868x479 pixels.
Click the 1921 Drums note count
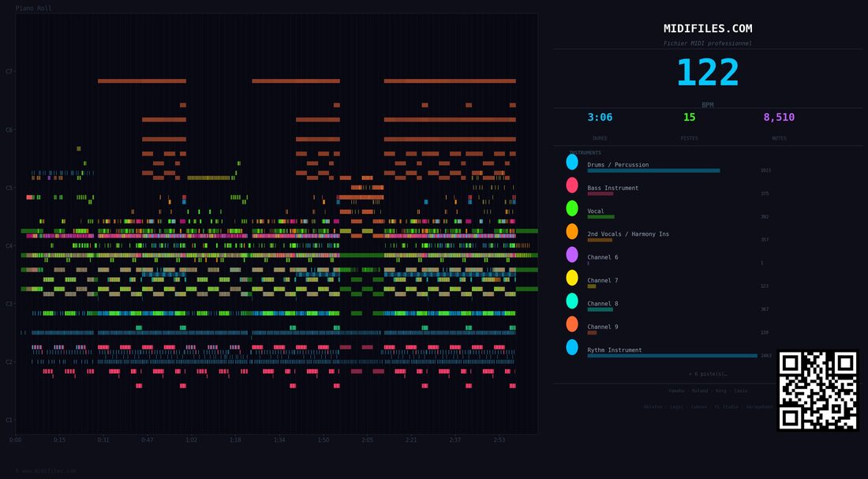point(765,170)
